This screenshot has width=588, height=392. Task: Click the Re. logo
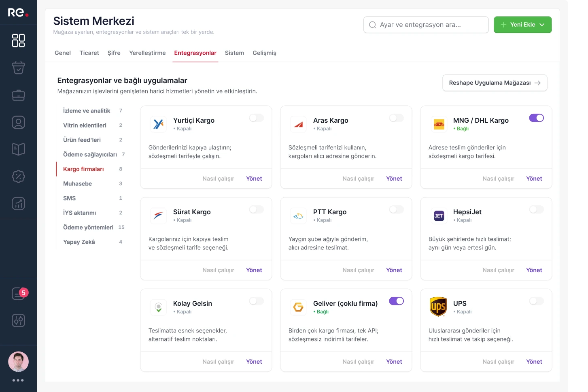click(18, 12)
